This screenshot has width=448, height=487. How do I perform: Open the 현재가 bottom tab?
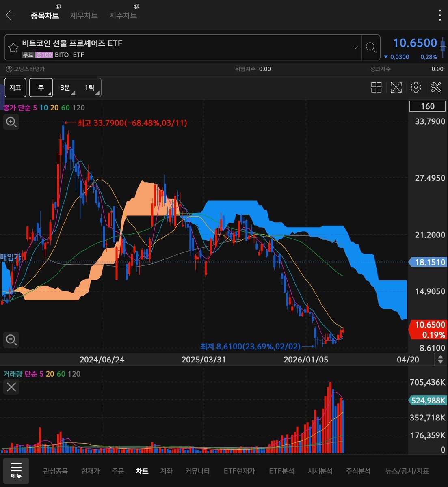90,471
